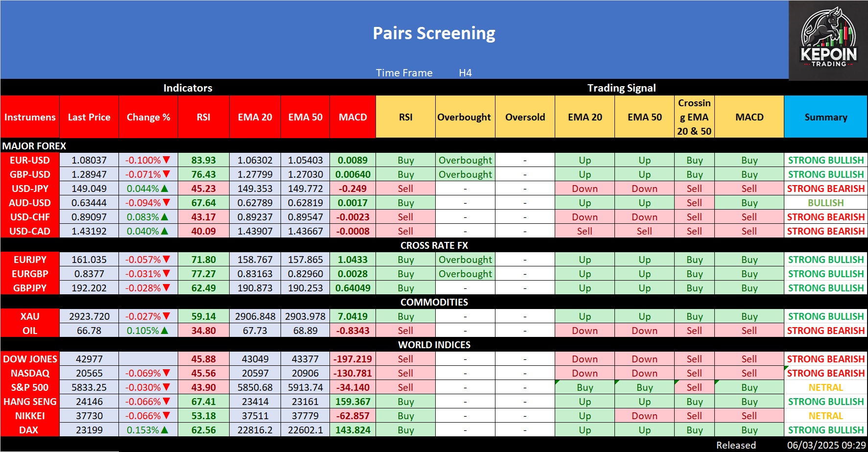
Task: Select the Crossing EMA 20 & 50 header
Action: click(694, 117)
